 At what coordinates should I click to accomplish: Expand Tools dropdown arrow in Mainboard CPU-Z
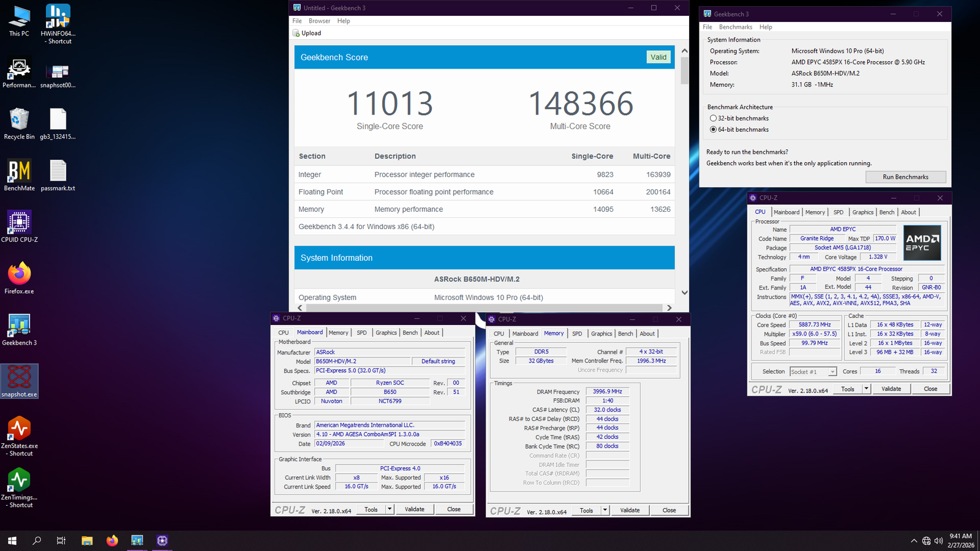[x=389, y=509]
